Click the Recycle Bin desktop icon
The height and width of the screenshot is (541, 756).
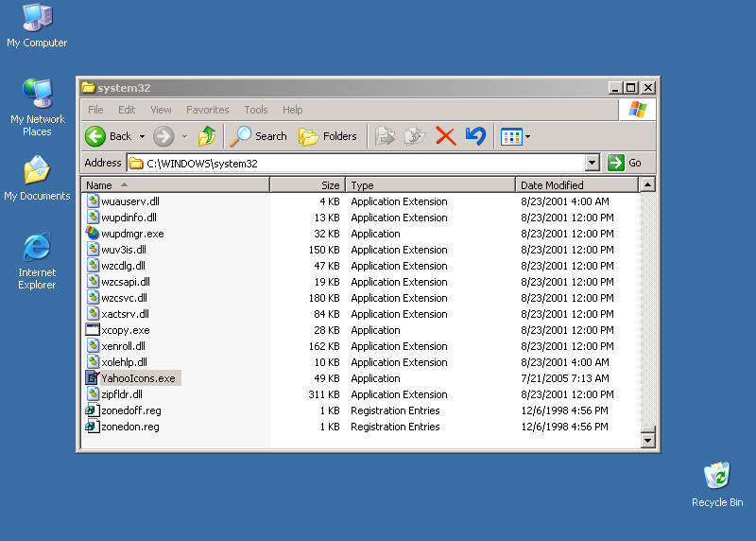tap(717, 484)
